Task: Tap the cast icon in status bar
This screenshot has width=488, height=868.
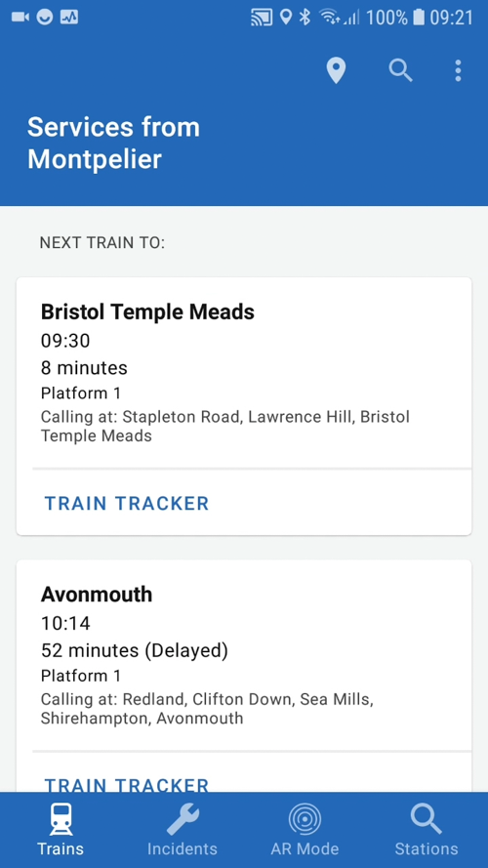Action: tap(262, 18)
